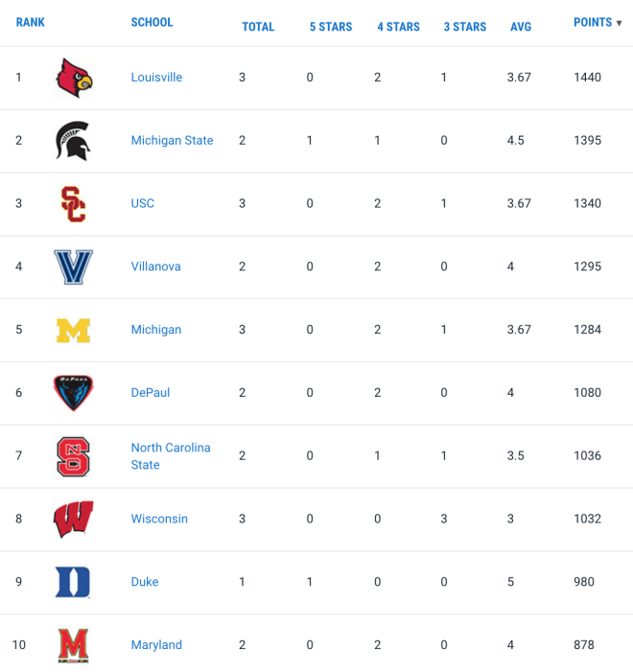
Task: Open the Maryland M logo
Action: (73, 645)
